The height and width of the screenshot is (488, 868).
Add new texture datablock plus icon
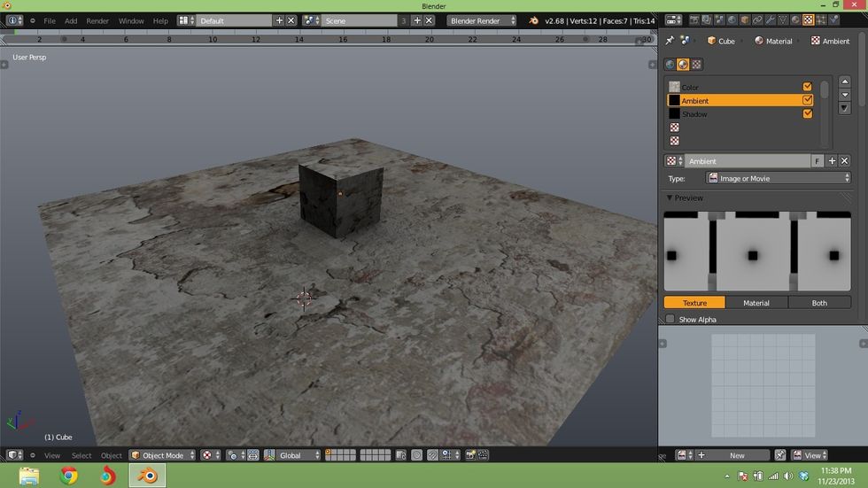[832, 161]
